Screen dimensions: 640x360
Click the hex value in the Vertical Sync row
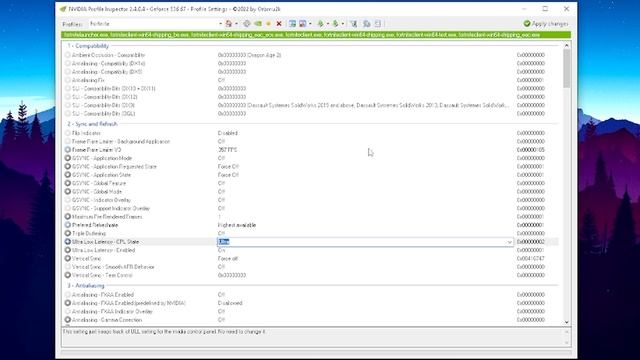[531, 258]
